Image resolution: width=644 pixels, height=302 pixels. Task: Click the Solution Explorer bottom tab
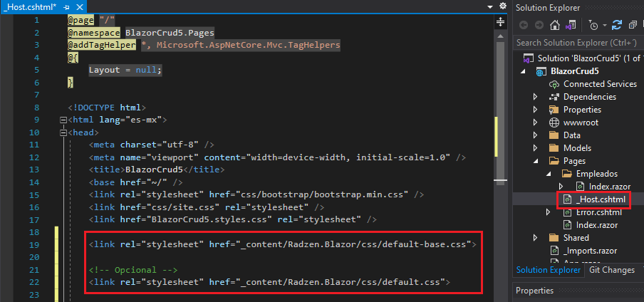[x=549, y=270]
